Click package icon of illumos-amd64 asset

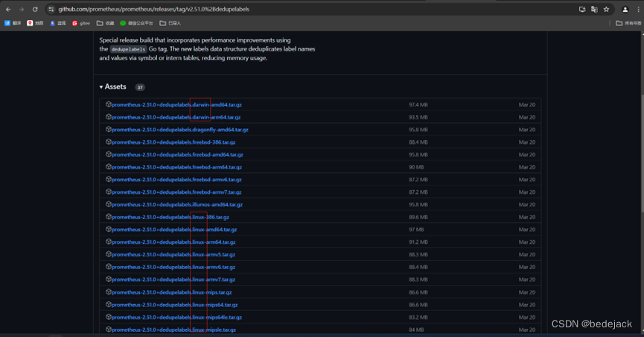109,204
